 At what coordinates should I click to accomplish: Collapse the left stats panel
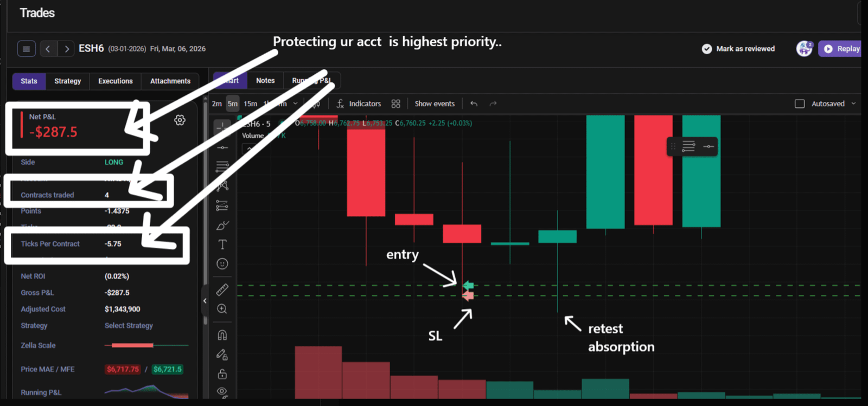click(x=205, y=301)
